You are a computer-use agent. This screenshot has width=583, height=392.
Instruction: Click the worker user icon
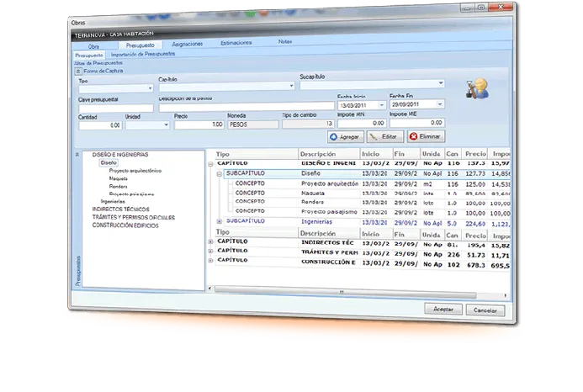[x=477, y=88]
